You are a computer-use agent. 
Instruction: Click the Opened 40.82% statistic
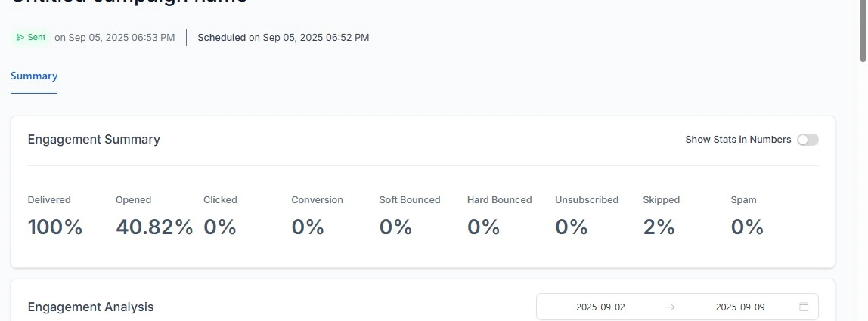(x=154, y=217)
